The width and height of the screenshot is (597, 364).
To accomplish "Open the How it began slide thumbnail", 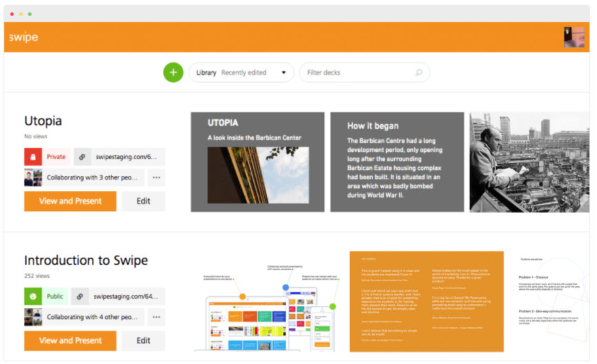I will (x=397, y=162).
